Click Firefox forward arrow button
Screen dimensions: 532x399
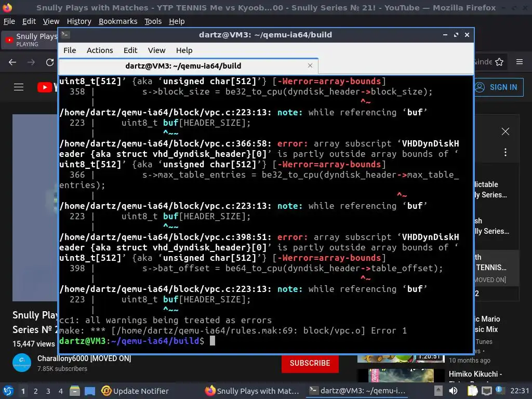[x=31, y=62]
